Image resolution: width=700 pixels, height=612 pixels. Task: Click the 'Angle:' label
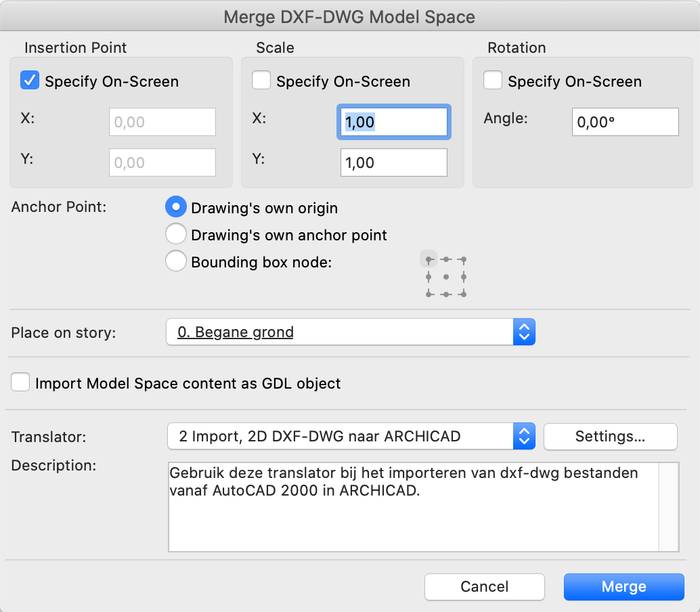tap(506, 118)
